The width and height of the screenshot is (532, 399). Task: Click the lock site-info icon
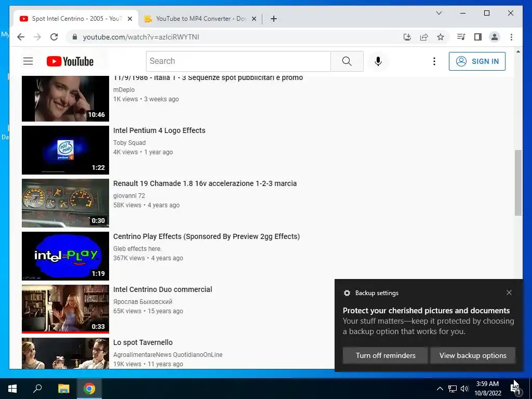click(x=75, y=37)
